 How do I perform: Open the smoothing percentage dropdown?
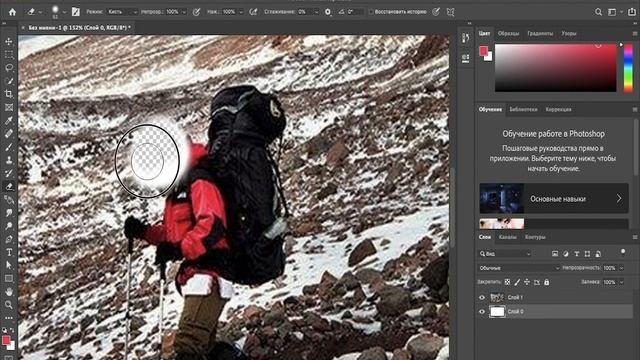point(316,12)
